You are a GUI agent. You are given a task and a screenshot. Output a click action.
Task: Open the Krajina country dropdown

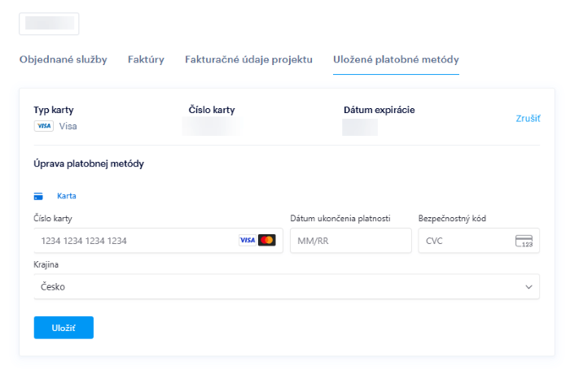pos(287,287)
